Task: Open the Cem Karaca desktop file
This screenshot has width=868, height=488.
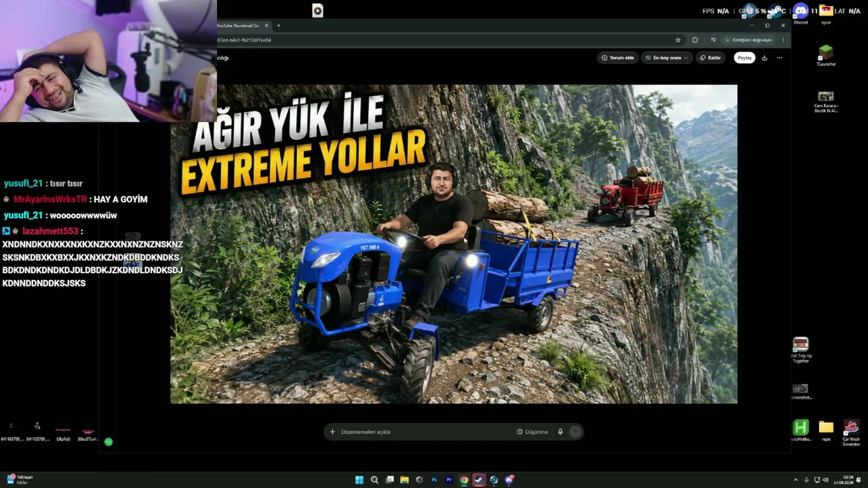Action: (x=826, y=102)
